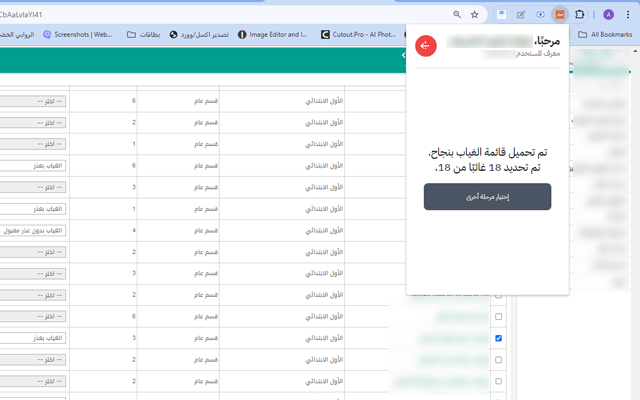Uncheck the ticked student checkbox

[498, 338]
